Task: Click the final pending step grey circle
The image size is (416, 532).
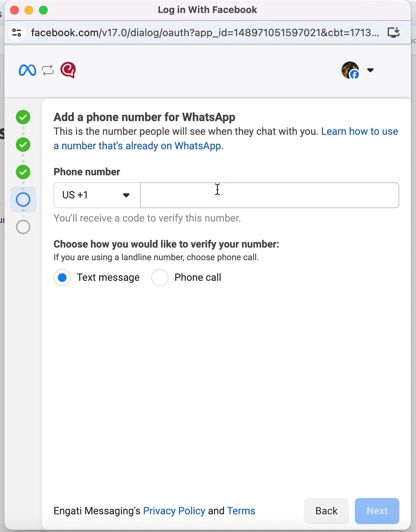Action: pyautogui.click(x=23, y=227)
